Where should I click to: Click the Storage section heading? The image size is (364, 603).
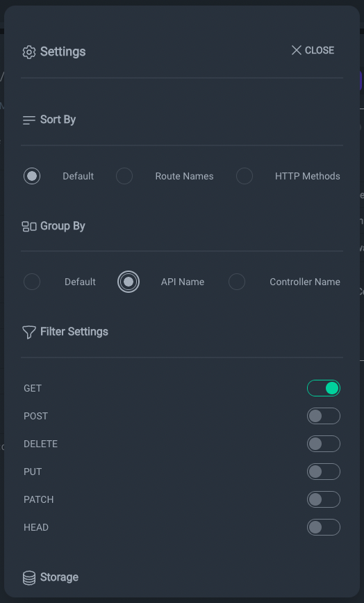pos(59,577)
